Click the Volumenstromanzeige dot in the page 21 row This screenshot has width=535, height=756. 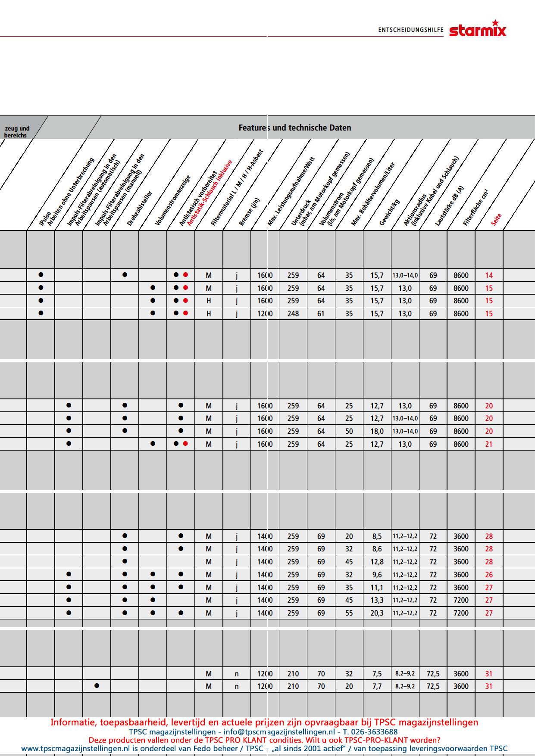coord(153,443)
